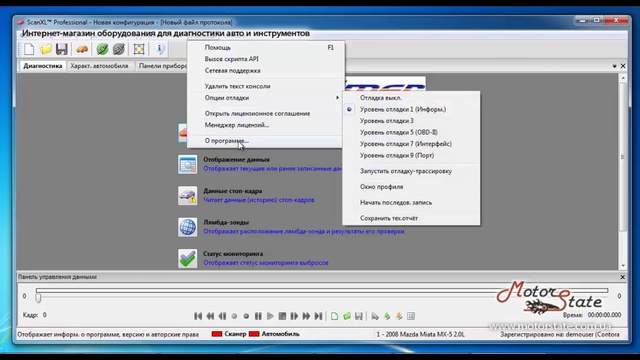The height and width of the screenshot is (360, 640).
Task: Open the Отображение данных link
Action: (x=236, y=160)
